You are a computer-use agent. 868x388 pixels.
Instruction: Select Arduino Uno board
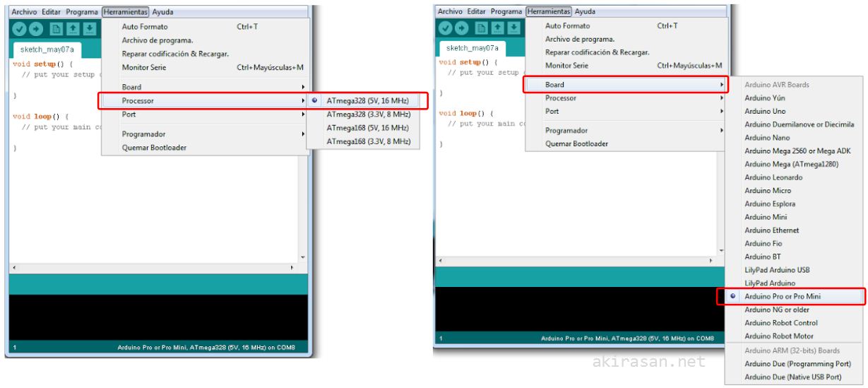tap(794, 112)
